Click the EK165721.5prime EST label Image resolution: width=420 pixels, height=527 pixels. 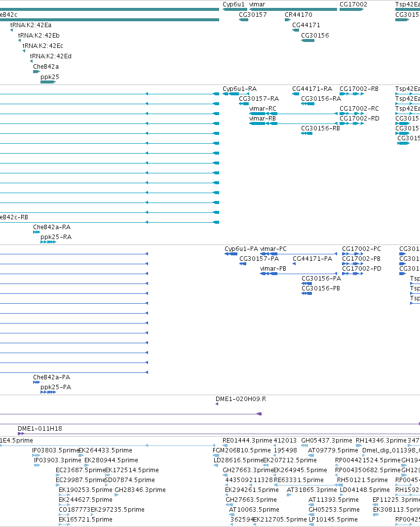[85, 520]
